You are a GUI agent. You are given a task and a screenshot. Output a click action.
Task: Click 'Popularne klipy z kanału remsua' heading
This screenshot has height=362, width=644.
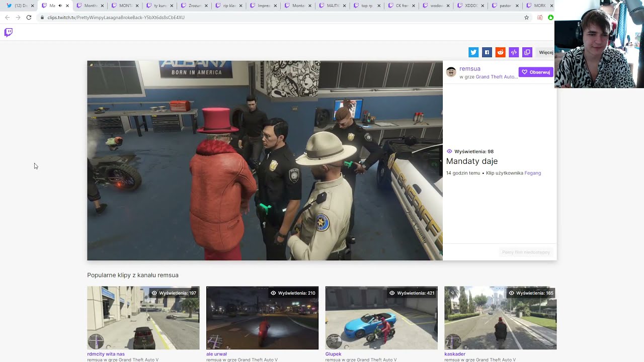133,275
